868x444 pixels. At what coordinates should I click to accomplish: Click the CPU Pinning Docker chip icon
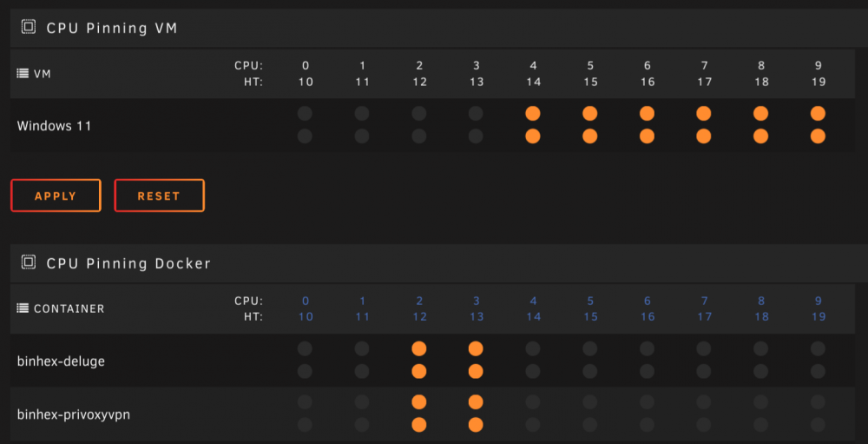29,262
